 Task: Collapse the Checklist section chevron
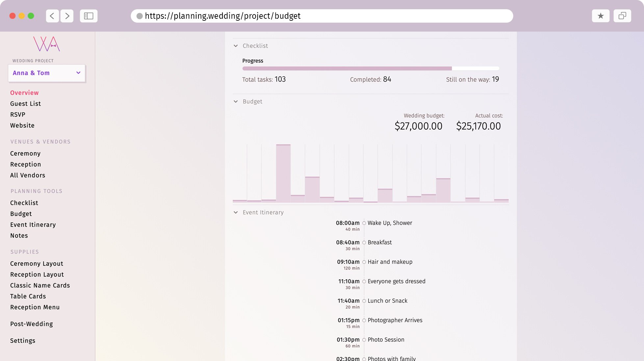236,46
